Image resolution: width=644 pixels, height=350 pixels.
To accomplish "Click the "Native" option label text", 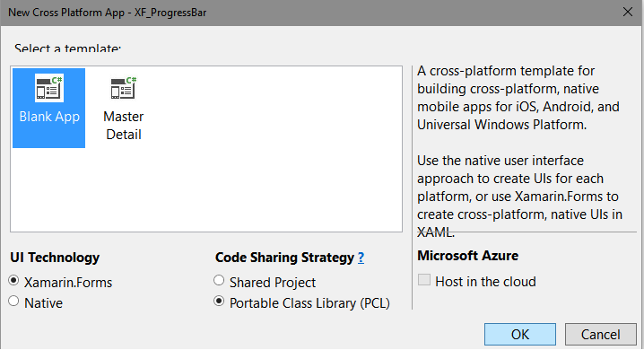I will 44,303.
